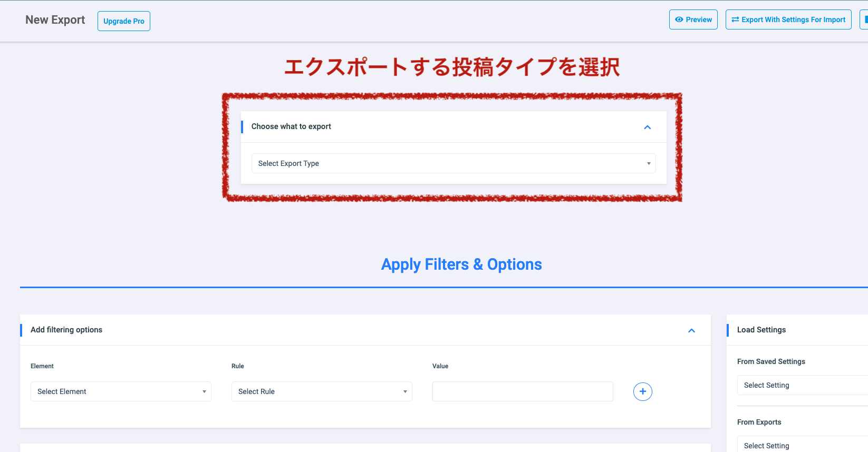Image resolution: width=868 pixels, height=452 pixels.
Task: Open the Select Rule dropdown
Action: pos(322,391)
